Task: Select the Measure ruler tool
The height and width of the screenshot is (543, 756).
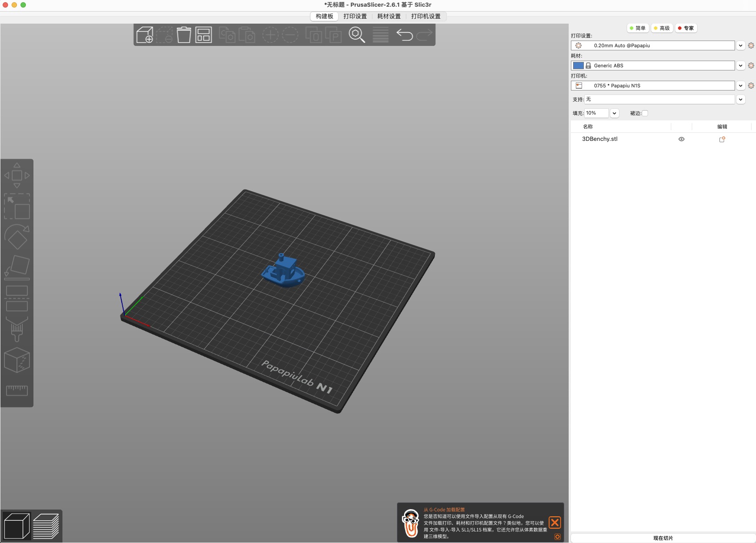Action: [x=17, y=391]
